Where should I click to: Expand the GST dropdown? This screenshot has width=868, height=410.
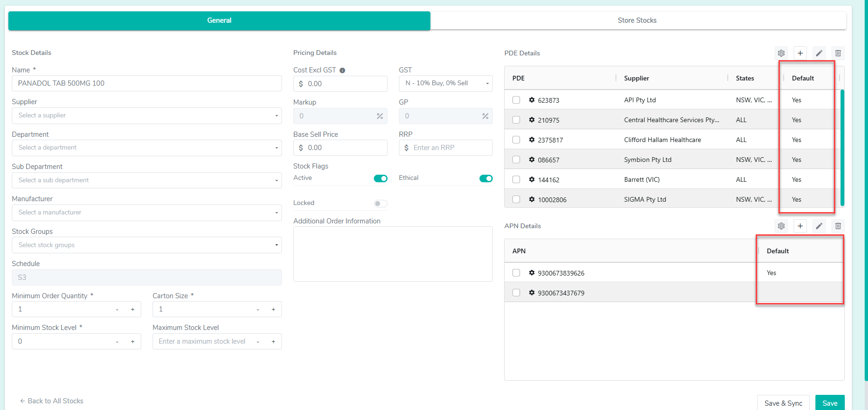click(445, 83)
